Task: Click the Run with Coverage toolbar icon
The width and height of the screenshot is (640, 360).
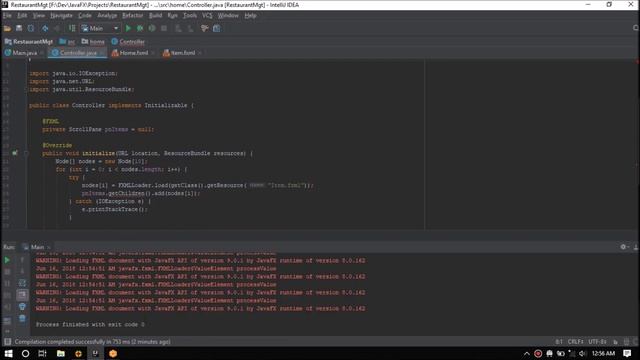Action: coord(152,28)
